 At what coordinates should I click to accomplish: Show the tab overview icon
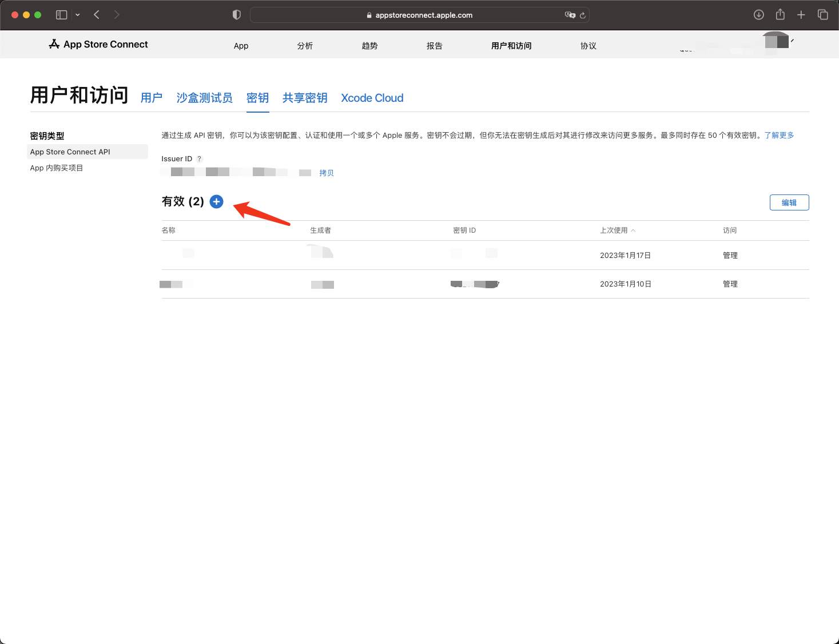tap(823, 15)
